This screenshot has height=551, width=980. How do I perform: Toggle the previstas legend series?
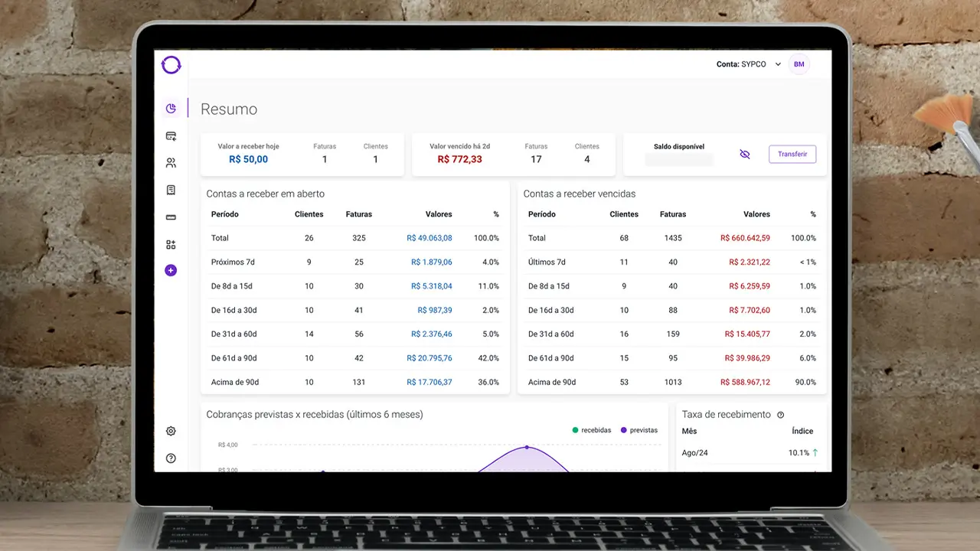(639, 430)
